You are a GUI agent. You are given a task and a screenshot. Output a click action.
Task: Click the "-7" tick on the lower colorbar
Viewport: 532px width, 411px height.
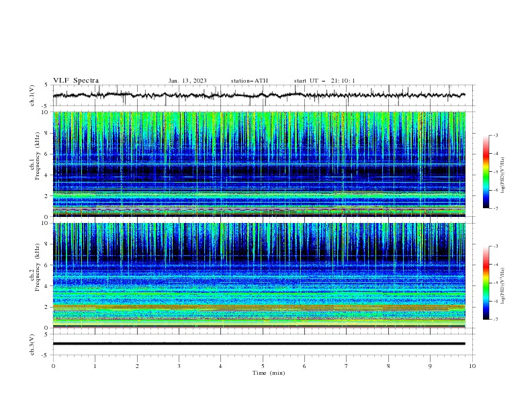(496, 319)
